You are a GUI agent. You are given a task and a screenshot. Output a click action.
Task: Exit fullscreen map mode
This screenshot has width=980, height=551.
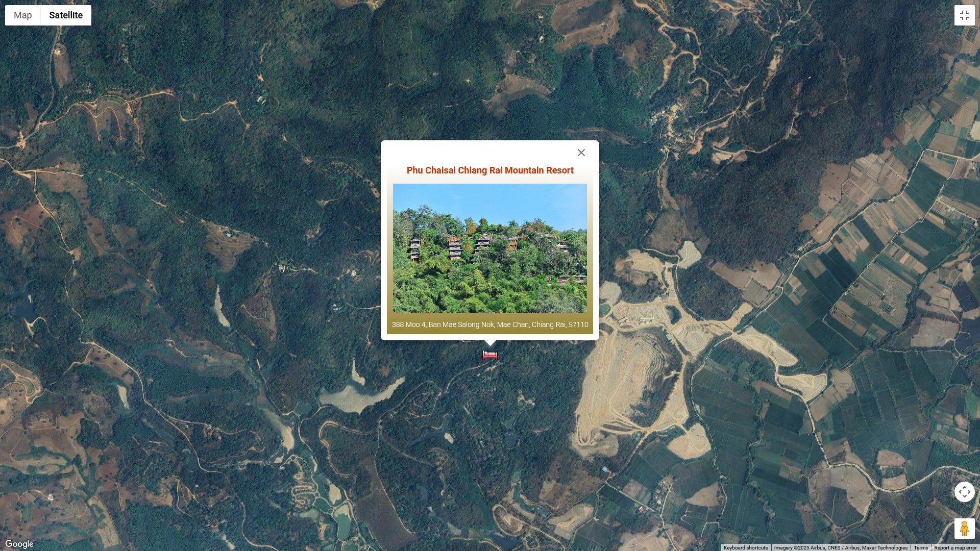(964, 15)
